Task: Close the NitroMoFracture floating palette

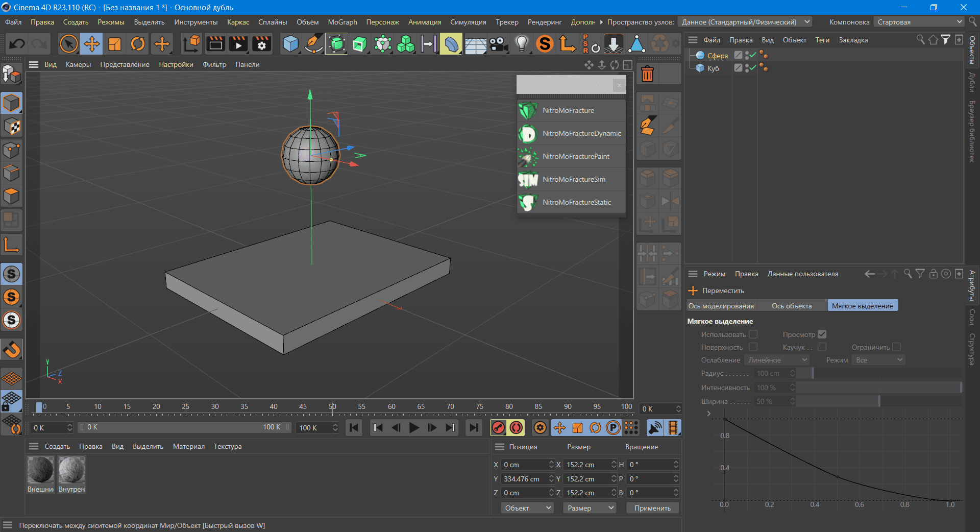Action: [x=619, y=85]
